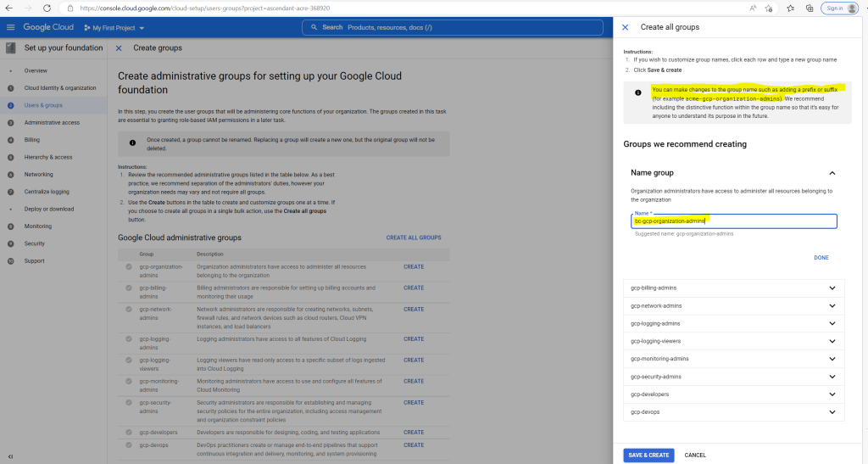Click CREATE for gcp-billing-admins
The image size is (868, 464).
414,288
